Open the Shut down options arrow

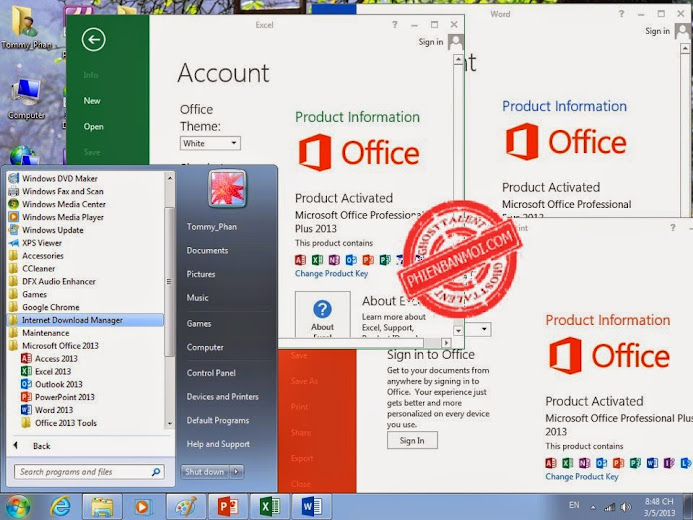[x=236, y=472]
